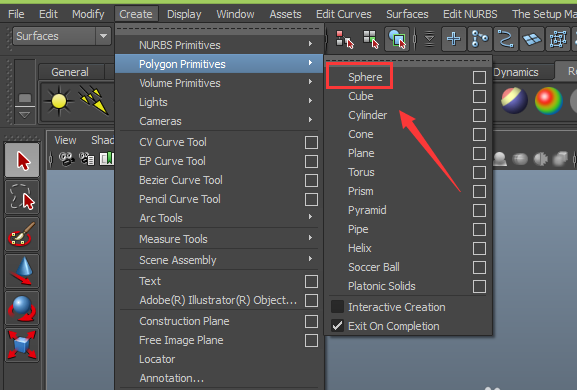This screenshot has width=577, height=390.
Task: Activate the Move tool cone icon
Action: [x=22, y=271]
